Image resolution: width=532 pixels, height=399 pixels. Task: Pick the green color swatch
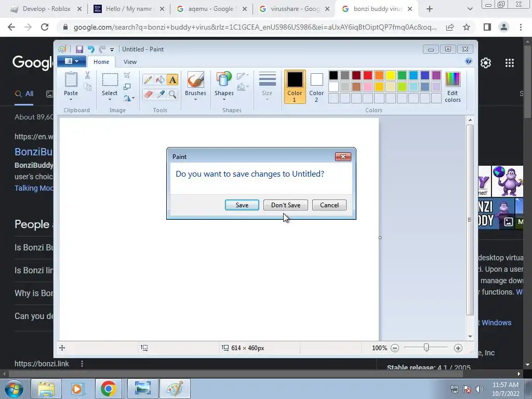pos(402,75)
